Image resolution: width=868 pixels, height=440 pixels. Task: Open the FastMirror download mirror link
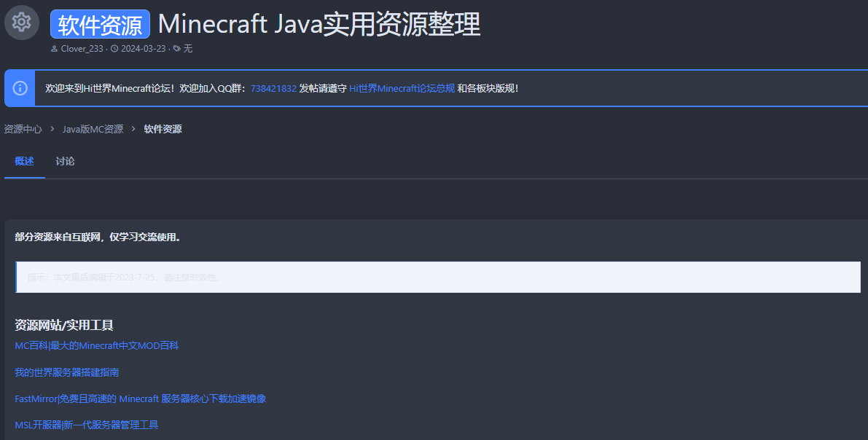pyautogui.click(x=140, y=398)
